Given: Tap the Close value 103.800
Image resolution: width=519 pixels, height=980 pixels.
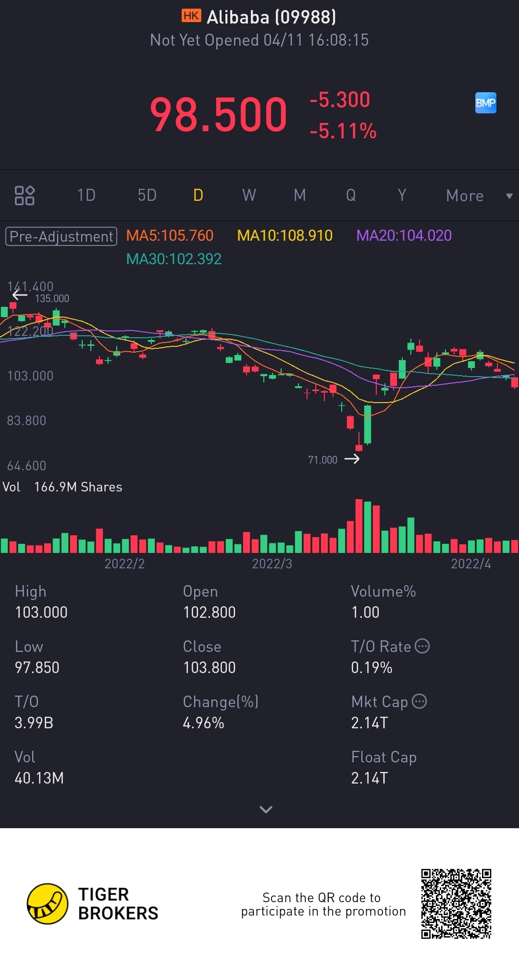Looking at the screenshot, I should [210, 668].
